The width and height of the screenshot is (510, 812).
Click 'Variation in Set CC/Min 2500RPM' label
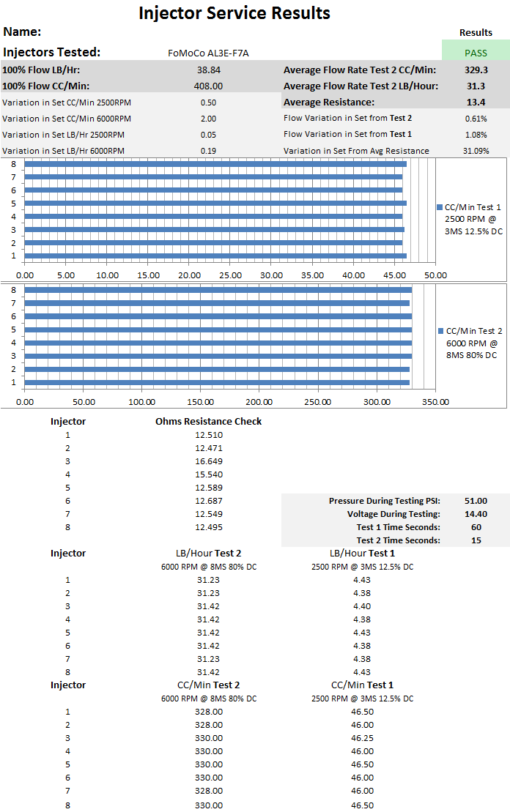click(x=67, y=103)
